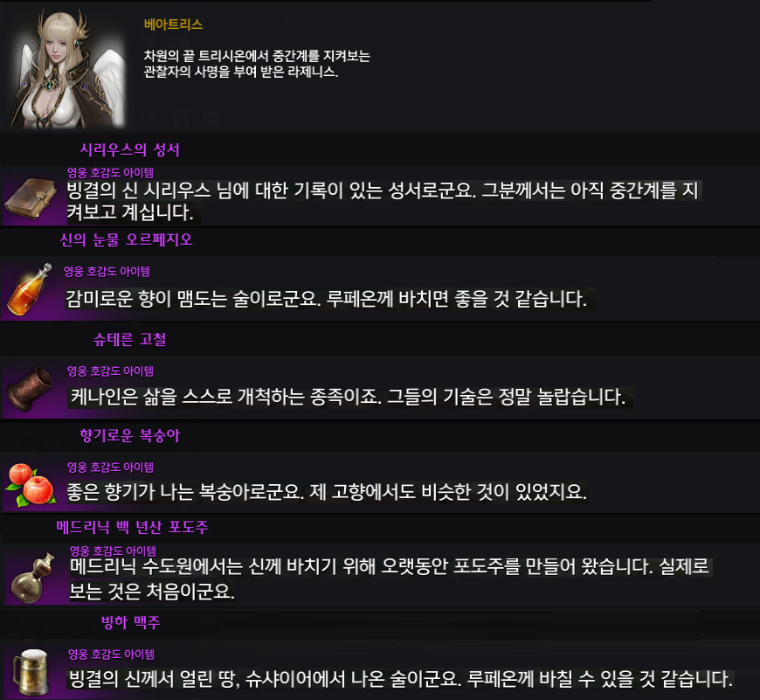This screenshot has width=760, height=700.
Task: Click the 영웅 호감도 아이템 label above the peach text
Action: (x=110, y=467)
